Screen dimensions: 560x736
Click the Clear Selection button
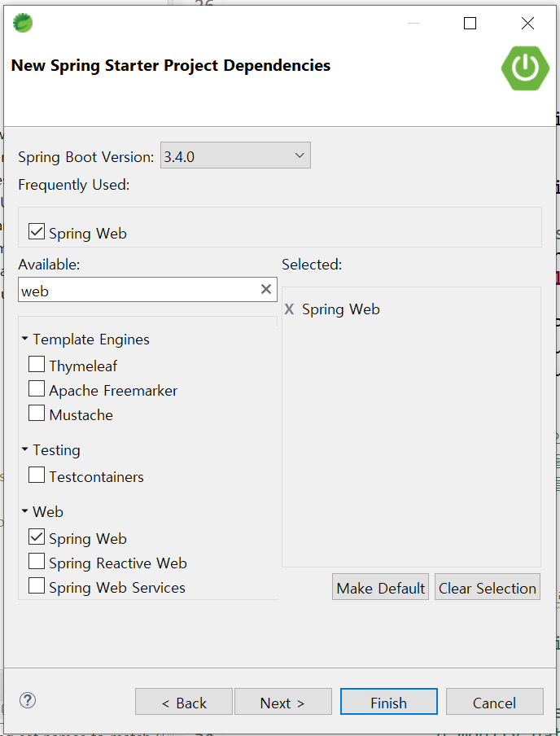488,587
